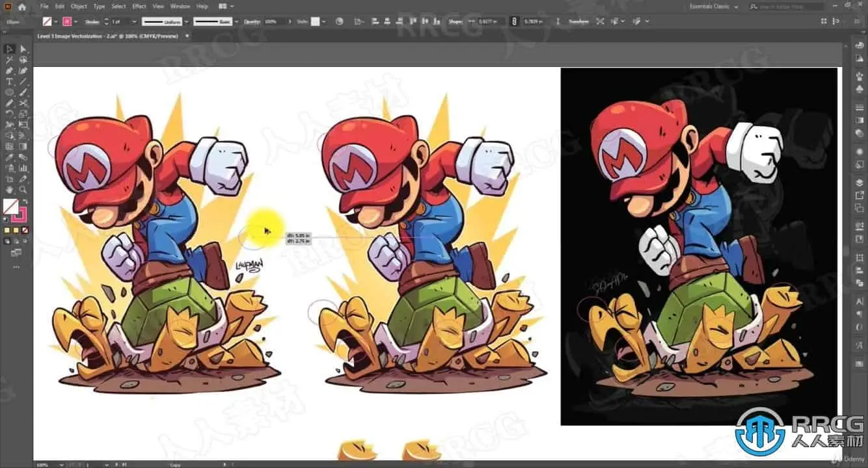Choose the Scissors tool

(x=23, y=103)
